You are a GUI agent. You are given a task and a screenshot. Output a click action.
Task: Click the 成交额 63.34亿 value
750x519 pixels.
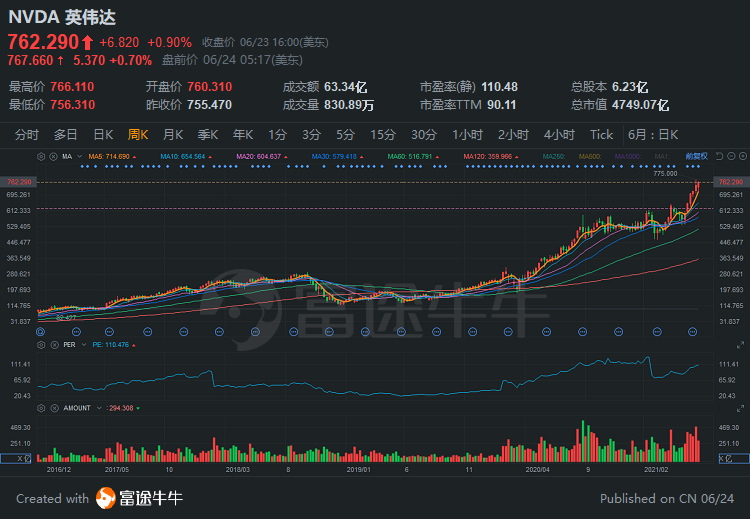(345, 87)
